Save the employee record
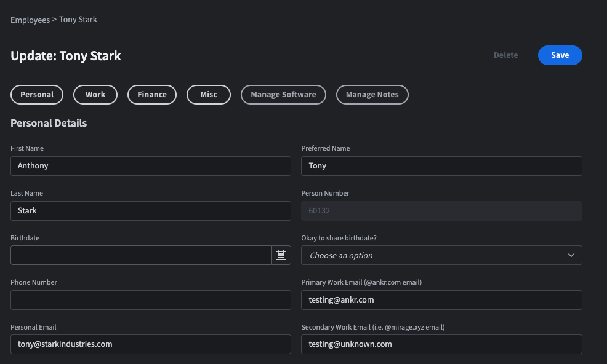 (559, 55)
